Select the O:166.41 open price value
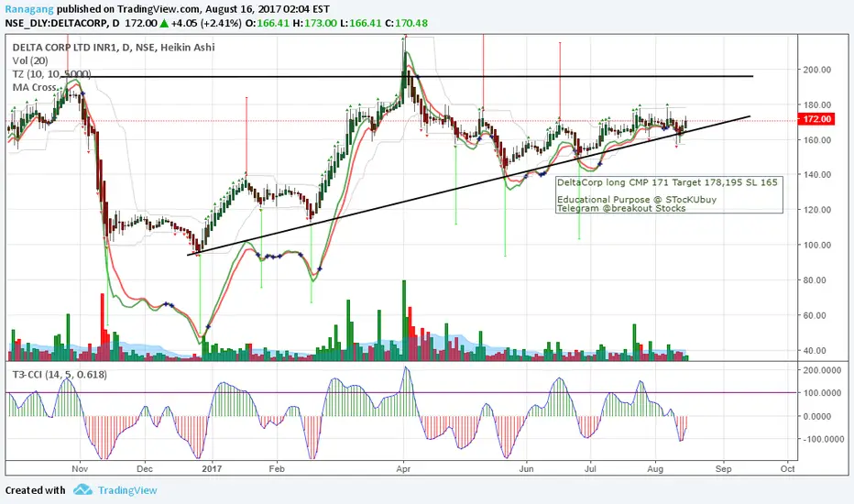The image size is (854, 504). [268, 24]
